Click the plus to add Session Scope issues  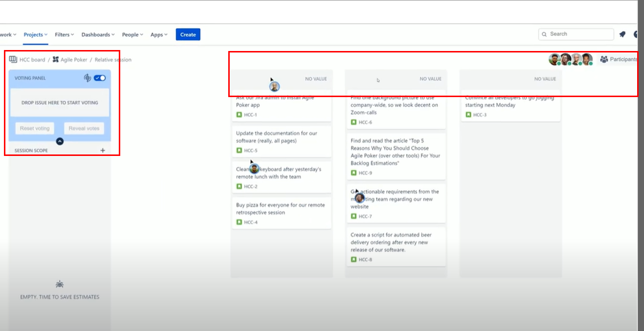tap(103, 150)
